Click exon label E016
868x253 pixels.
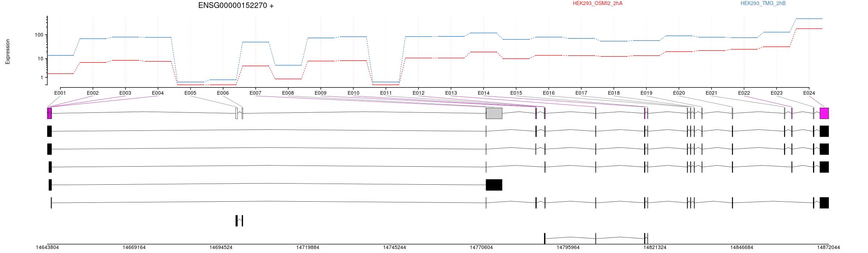pyautogui.click(x=549, y=93)
